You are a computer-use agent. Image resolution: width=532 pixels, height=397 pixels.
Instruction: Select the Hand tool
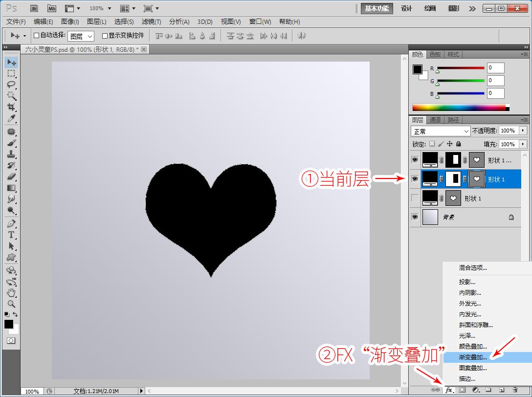click(x=11, y=292)
